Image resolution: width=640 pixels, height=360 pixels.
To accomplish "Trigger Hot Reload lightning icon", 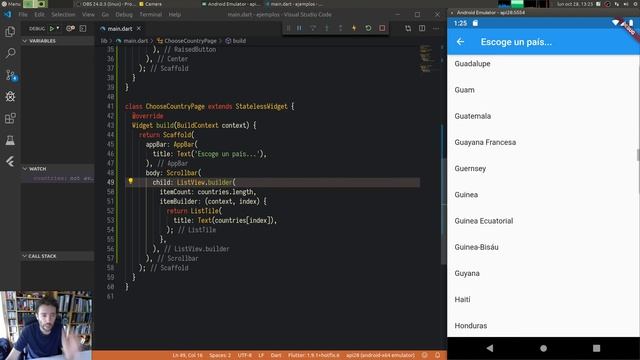I will [354, 28].
